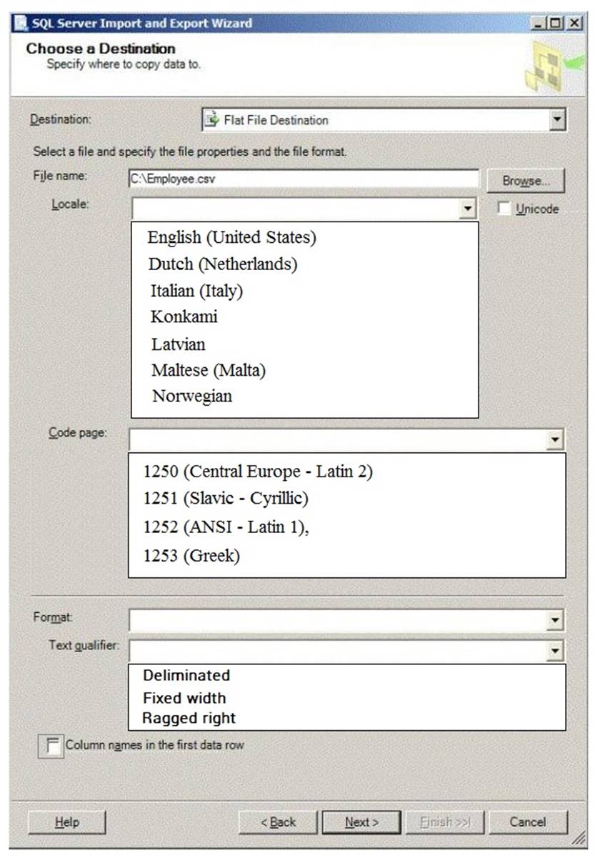Open the Text qualifier dropdown arrow
Viewport: 600px width, 868px height.
556,650
